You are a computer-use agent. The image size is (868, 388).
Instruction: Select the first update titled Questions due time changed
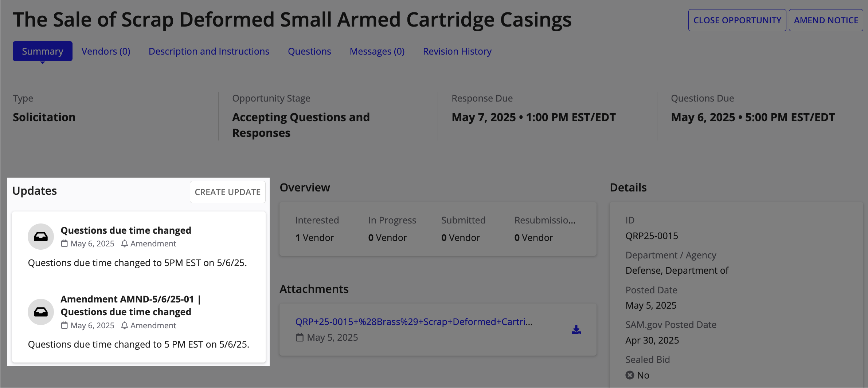[x=126, y=230]
